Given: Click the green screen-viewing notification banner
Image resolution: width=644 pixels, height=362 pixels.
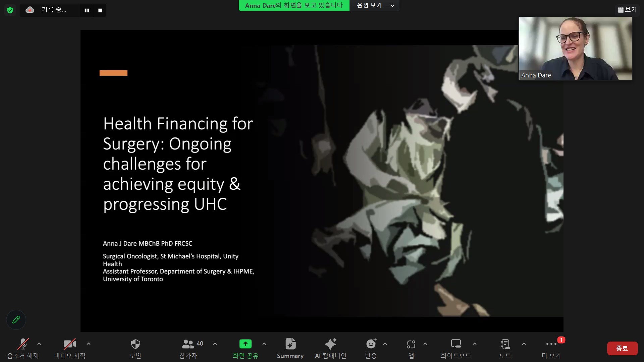Looking at the screenshot, I should click(x=294, y=5).
